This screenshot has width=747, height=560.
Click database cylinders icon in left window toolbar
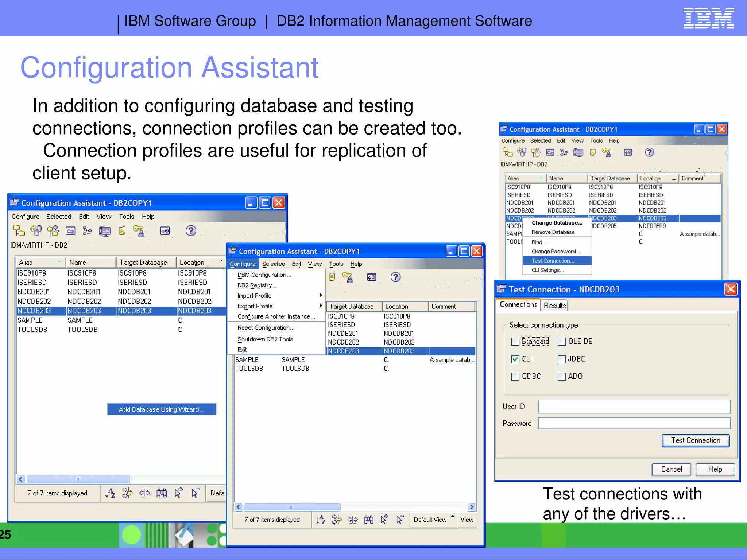36,231
